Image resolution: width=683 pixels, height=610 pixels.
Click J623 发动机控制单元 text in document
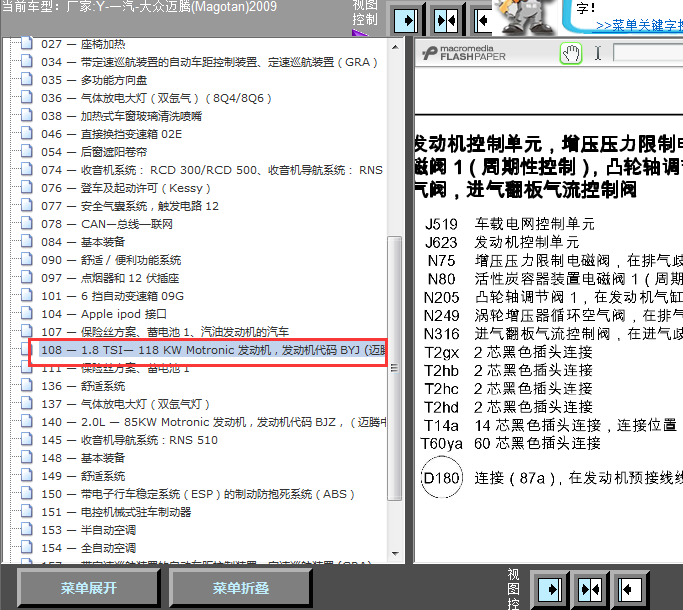(502, 242)
